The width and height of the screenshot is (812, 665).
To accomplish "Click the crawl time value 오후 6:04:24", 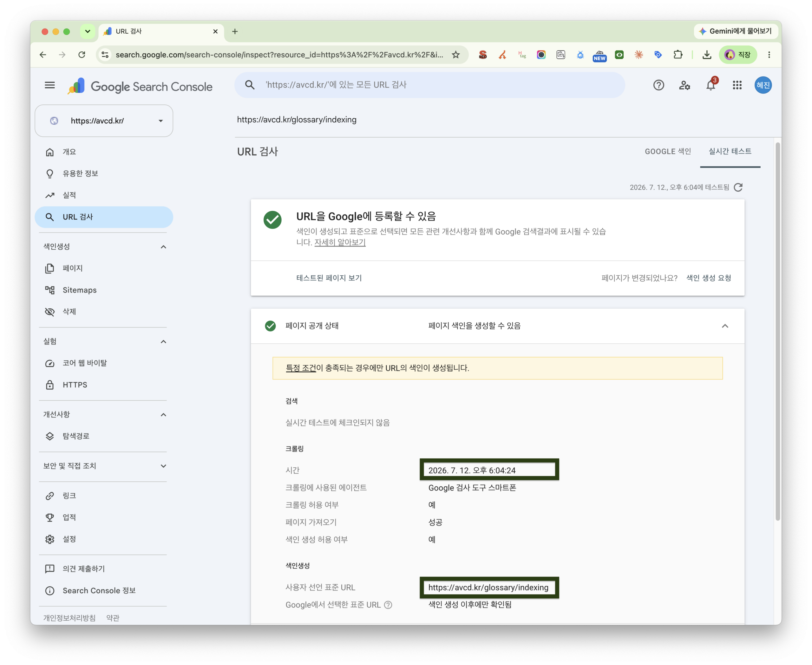I will (x=471, y=470).
